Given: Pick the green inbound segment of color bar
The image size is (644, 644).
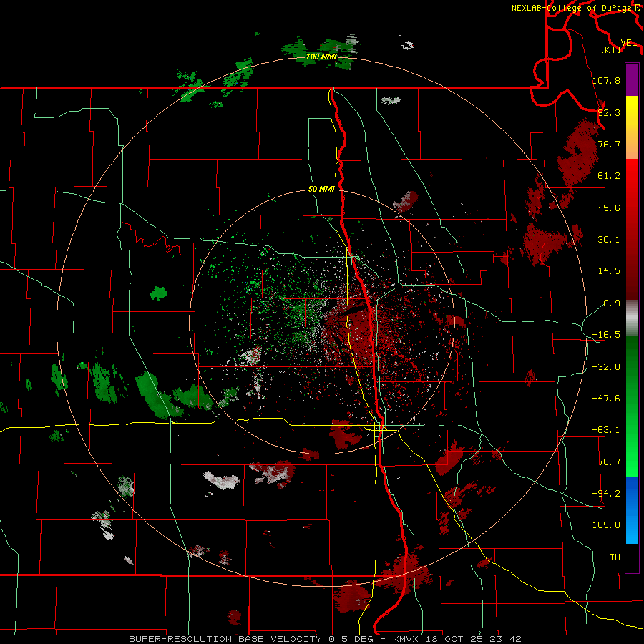Looking at the screenshot, I should coord(632,406).
